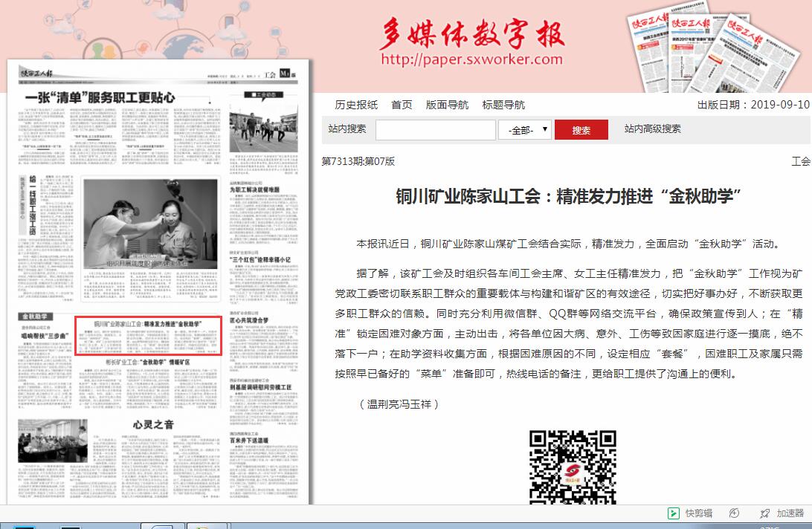
Task: Click the leaf-plus icon beside 快剪辑
Action: coord(735,513)
